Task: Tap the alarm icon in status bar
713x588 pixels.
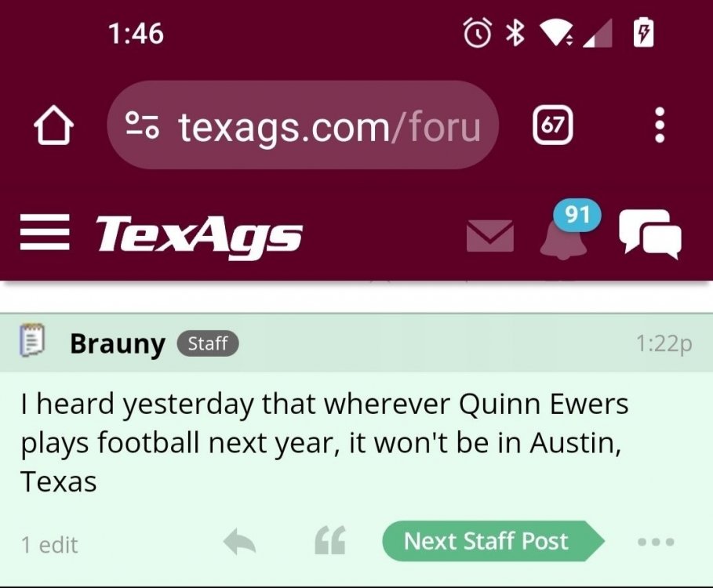Action: pos(477,33)
